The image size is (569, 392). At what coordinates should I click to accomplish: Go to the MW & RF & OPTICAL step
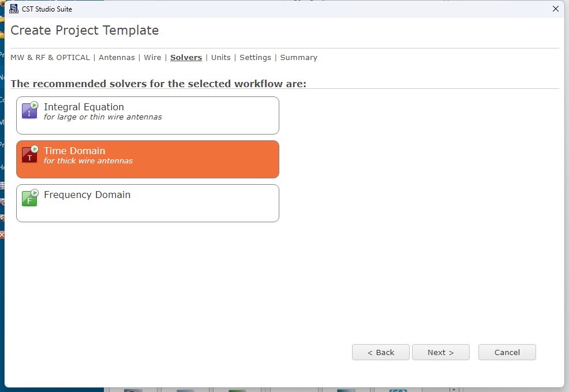(x=50, y=57)
